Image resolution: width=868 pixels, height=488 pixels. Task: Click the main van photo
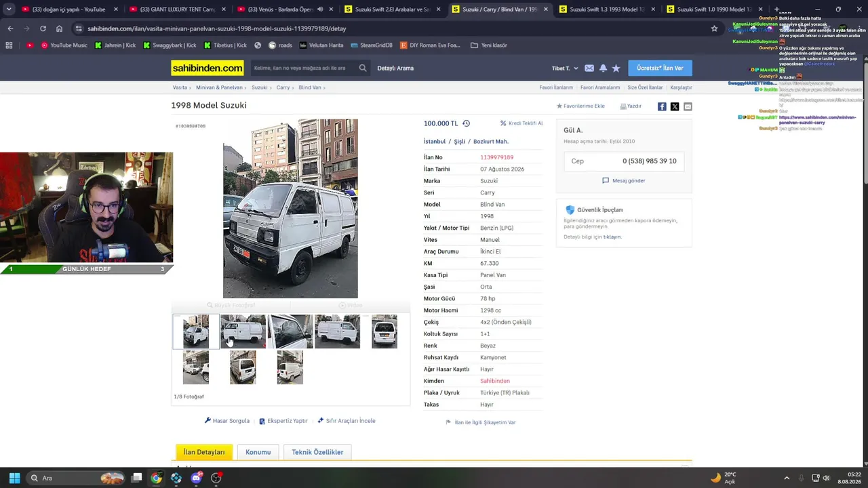290,209
